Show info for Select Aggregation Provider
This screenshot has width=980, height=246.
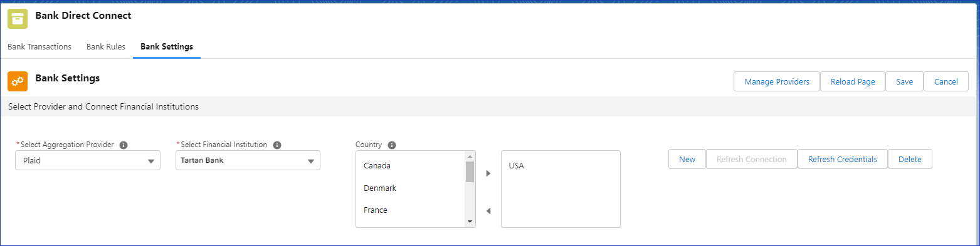124,145
